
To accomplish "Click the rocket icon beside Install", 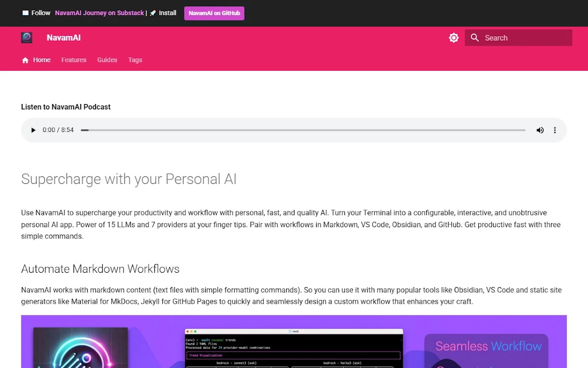I will pyautogui.click(x=153, y=13).
